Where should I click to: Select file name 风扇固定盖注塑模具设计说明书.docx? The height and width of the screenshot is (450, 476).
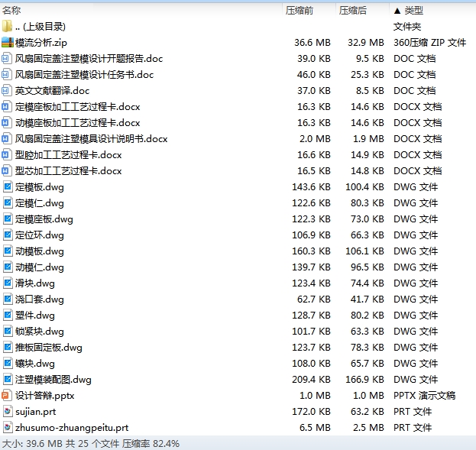click(92, 139)
